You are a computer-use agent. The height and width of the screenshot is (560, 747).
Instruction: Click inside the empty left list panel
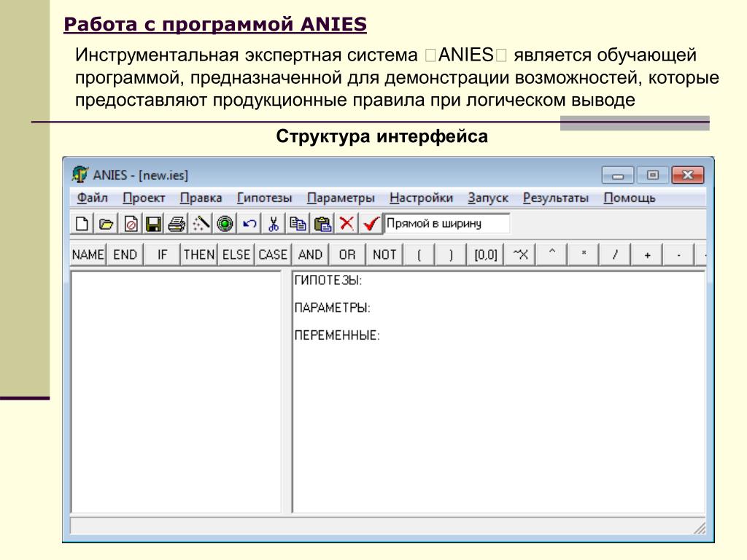tap(177, 392)
